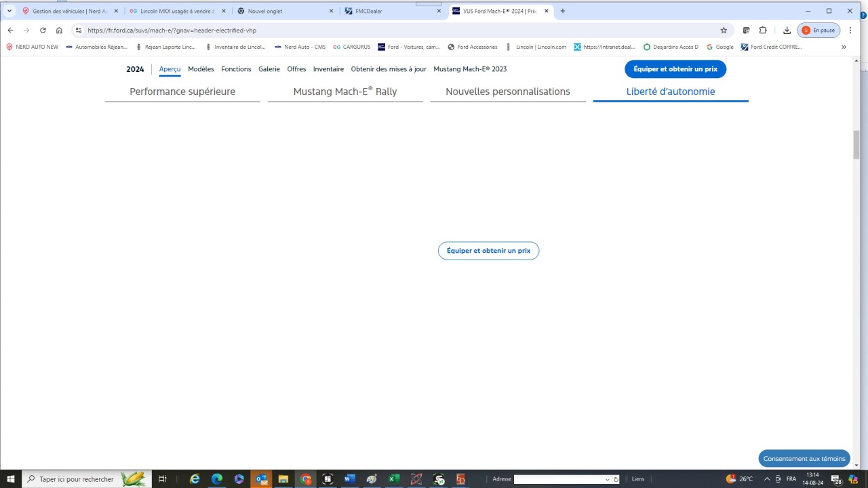Open Outlook from taskbar
This screenshot has height=488, width=868.
click(x=261, y=479)
